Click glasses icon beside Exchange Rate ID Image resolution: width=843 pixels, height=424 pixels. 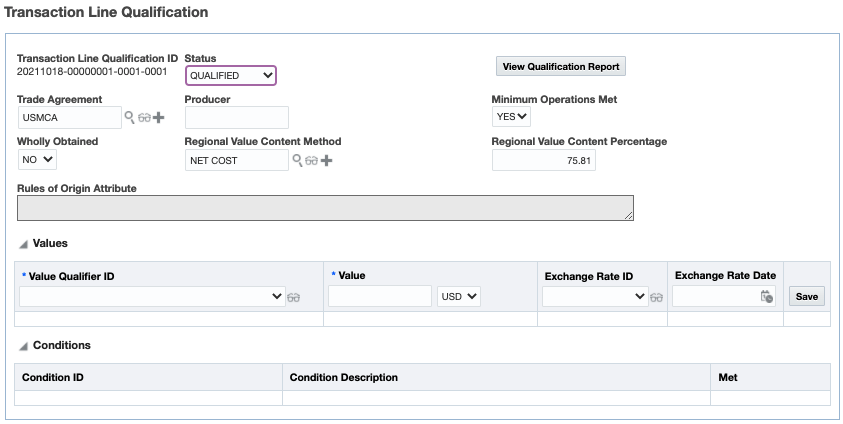point(657,297)
